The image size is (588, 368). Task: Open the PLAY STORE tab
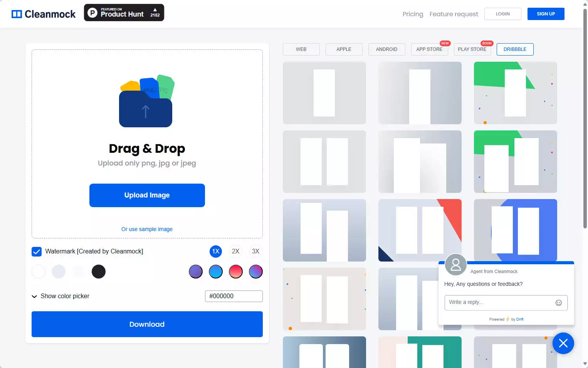point(472,49)
